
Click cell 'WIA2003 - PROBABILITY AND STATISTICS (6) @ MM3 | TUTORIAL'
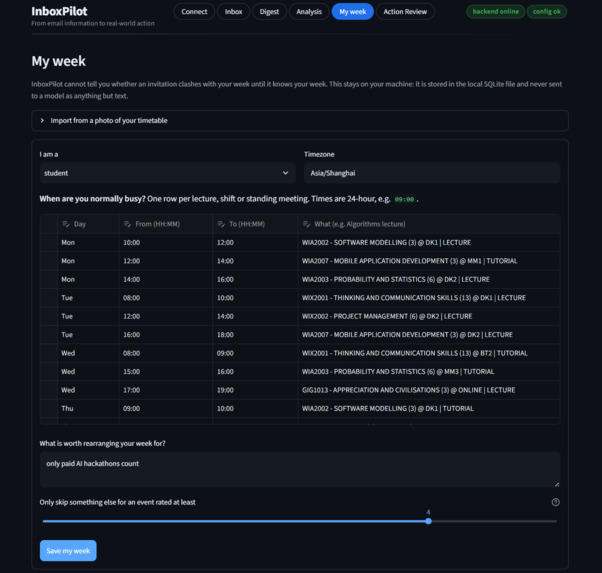429,371
